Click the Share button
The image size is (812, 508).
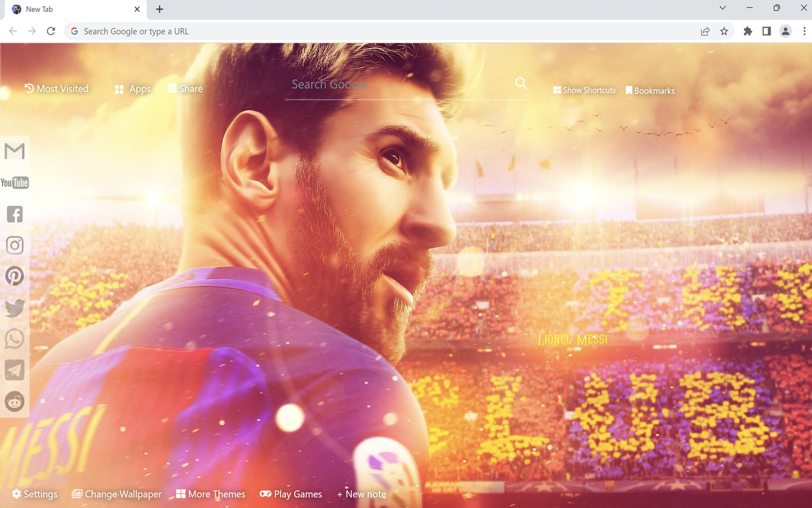coord(185,89)
